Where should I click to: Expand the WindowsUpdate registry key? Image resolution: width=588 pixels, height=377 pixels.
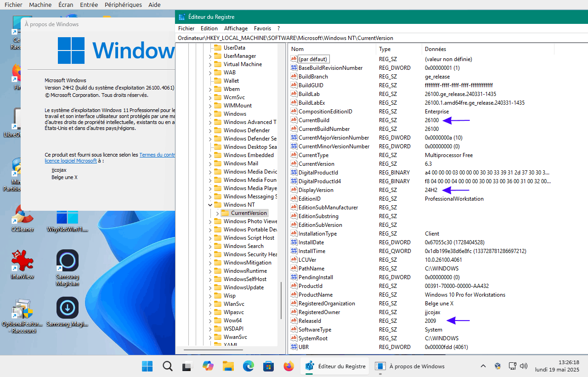[x=210, y=287]
